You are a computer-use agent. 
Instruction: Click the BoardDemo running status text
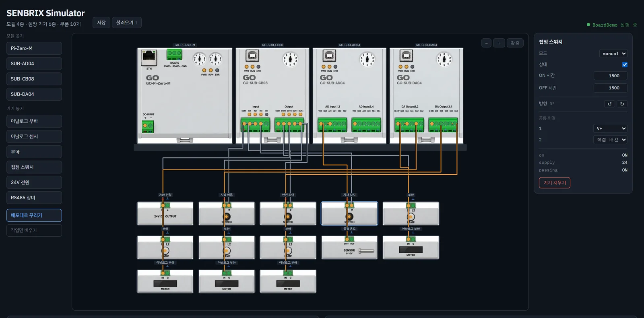tap(615, 25)
